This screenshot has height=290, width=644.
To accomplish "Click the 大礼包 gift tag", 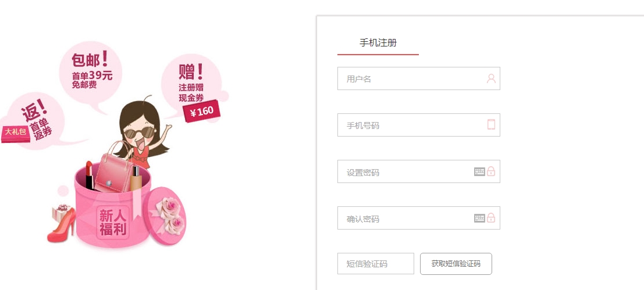I will pos(16,133).
